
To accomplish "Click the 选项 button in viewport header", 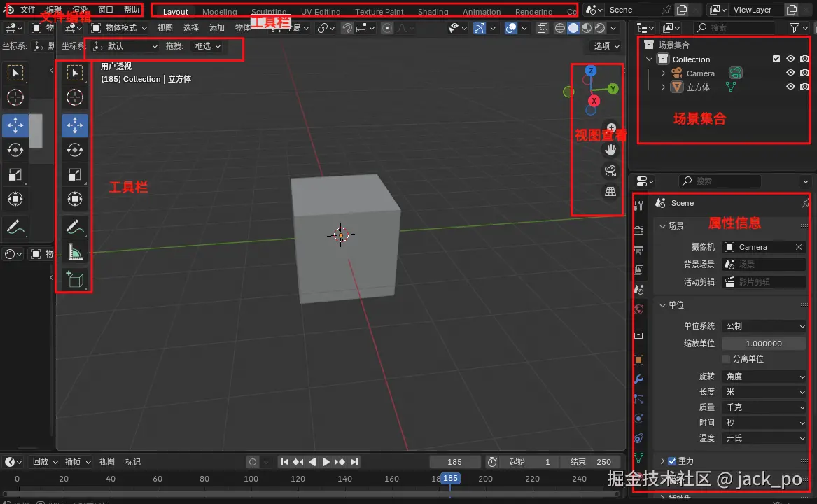I will [606, 46].
